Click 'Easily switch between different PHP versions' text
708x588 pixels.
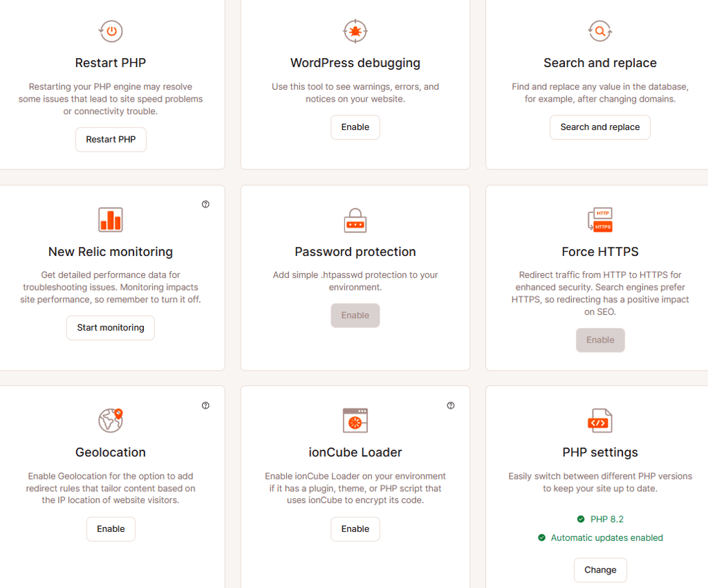(x=600, y=482)
